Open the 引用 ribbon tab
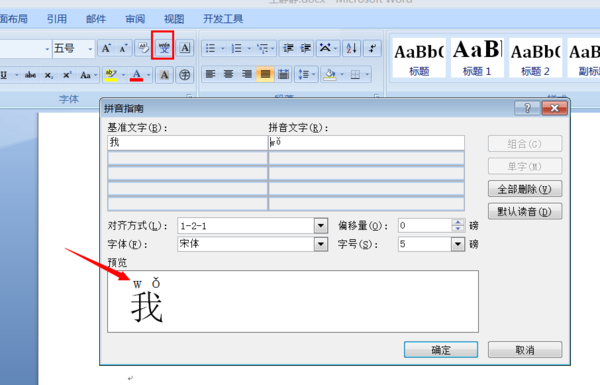 click(57, 19)
